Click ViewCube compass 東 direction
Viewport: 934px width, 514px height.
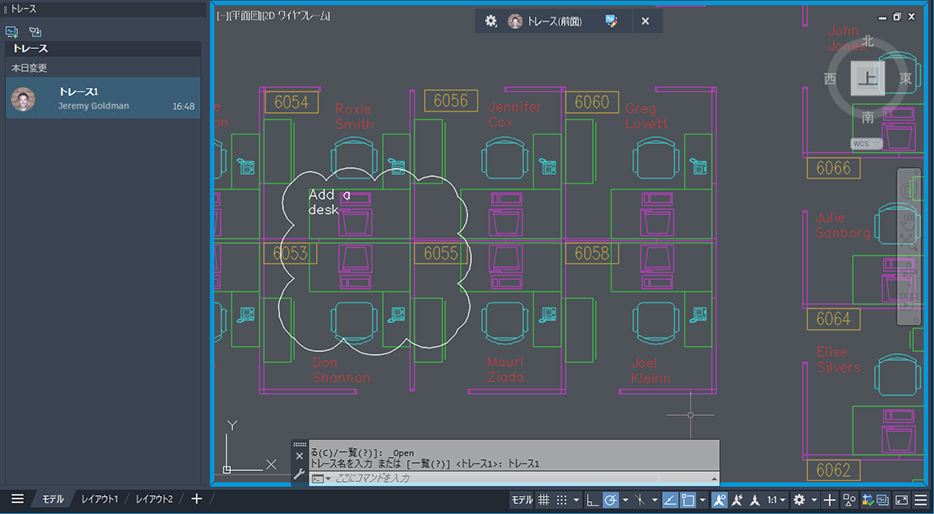pyautogui.click(x=905, y=79)
